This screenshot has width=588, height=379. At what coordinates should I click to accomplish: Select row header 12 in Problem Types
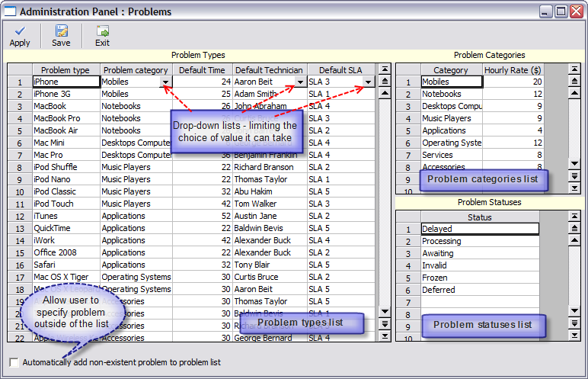(20, 217)
